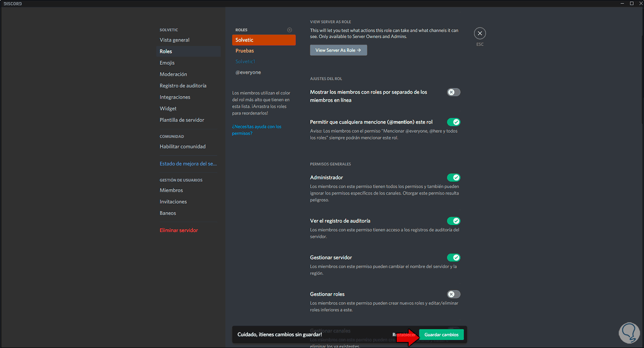Switch off Gestionar servidor permission
The height and width of the screenshot is (348, 644).
click(x=453, y=257)
